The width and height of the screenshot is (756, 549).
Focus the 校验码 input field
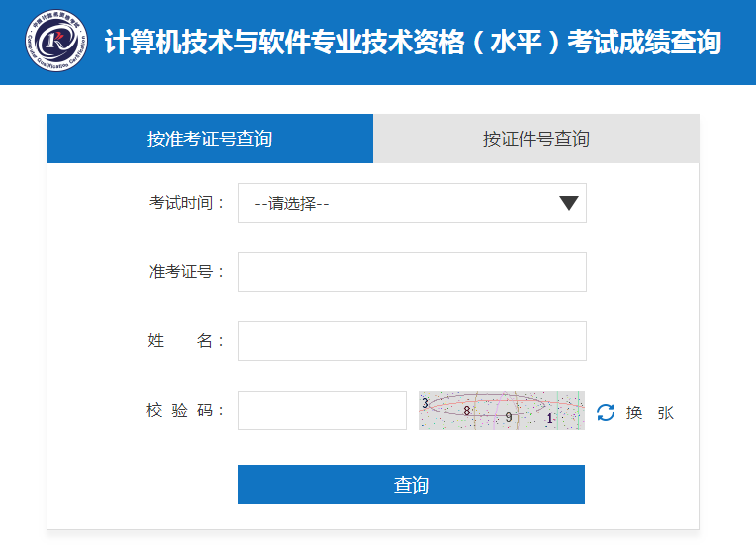(x=322, y=411)
